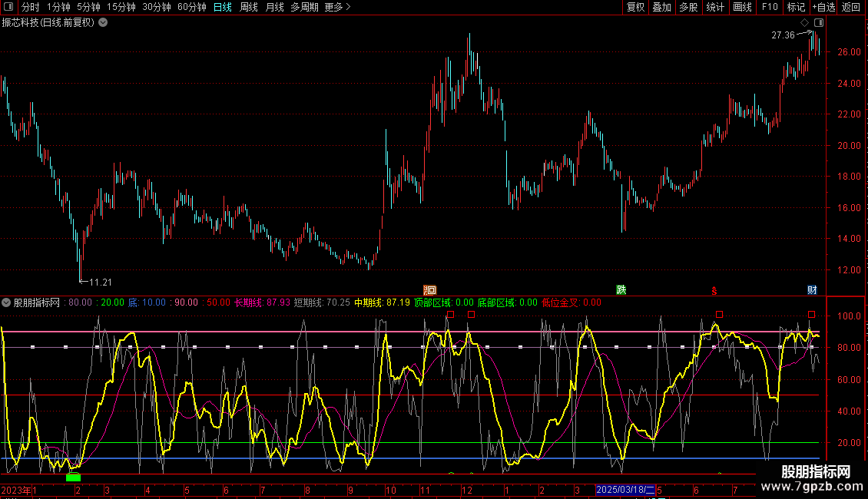Click the diamond icon above the price chart

tap(804, 23)
